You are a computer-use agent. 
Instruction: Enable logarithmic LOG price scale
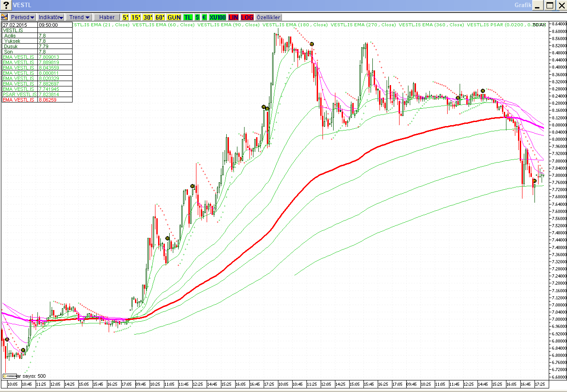point(247,17)
